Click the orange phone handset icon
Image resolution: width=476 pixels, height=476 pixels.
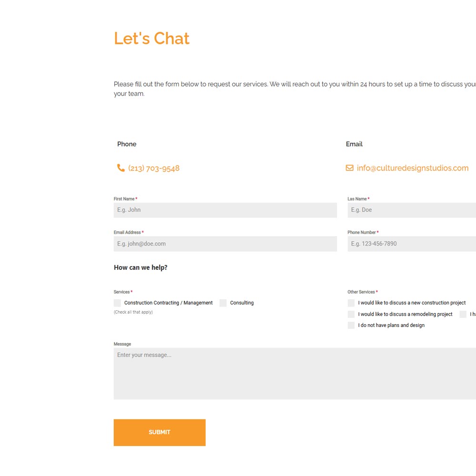point(121,168)
